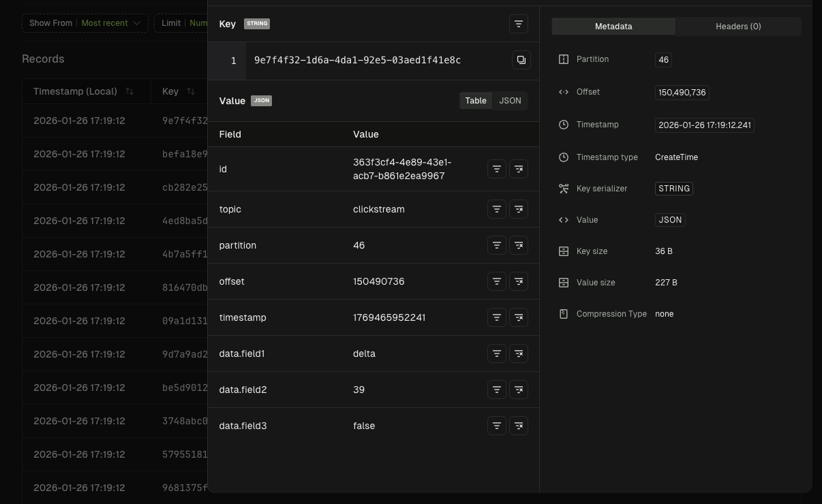Exclude filter data.field3 with value false
Image resolution: width=822 pixels, height=504 pixels.
519,426
